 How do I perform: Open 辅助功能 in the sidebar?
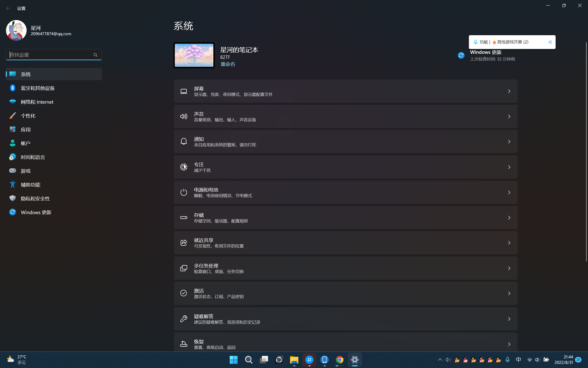click(x=54, y=185)
